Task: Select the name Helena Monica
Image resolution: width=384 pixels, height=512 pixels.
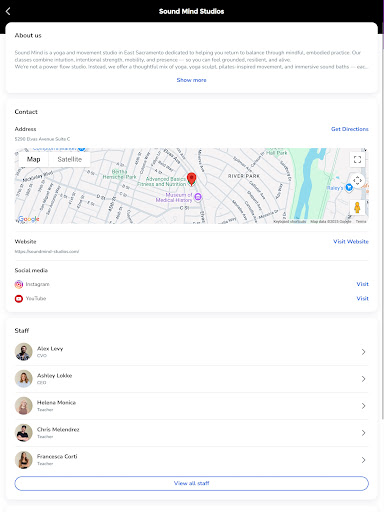Action: pos(56,403)
